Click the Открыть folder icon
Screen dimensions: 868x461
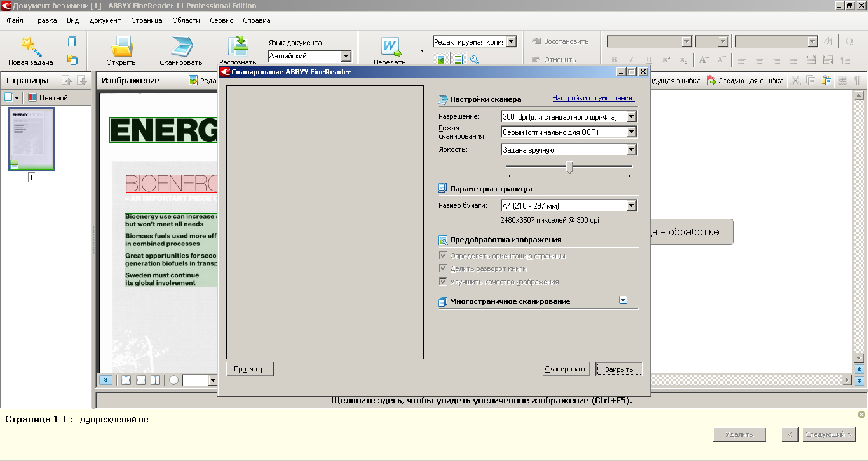[121, 46]
